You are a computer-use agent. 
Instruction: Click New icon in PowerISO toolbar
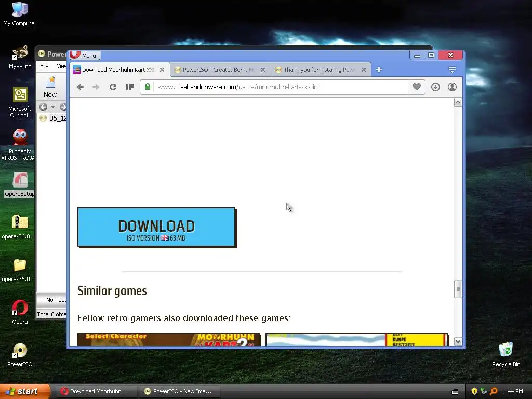point(50,87)
